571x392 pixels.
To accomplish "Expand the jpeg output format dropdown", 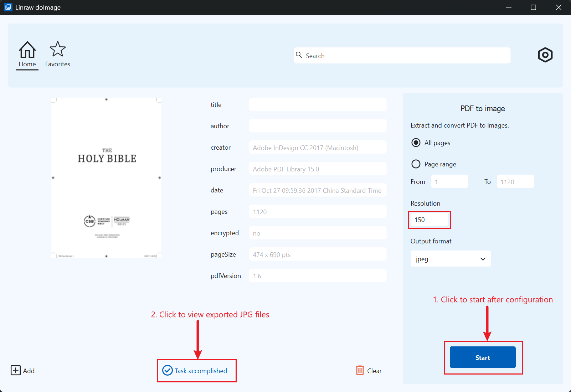I will click(446, 259).
